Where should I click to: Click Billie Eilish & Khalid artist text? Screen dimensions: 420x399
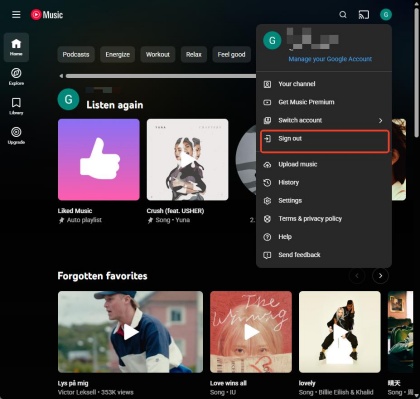tap(346, 392)
